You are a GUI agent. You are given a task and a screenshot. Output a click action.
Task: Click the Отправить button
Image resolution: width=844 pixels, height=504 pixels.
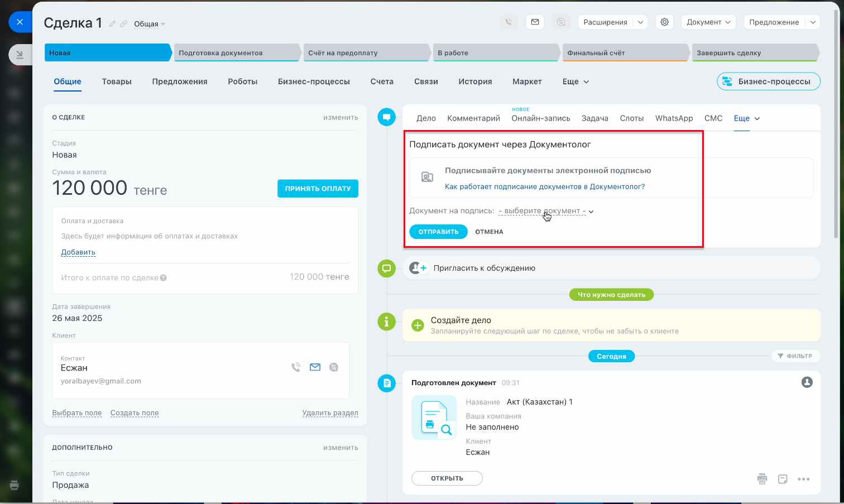point(438,232)
